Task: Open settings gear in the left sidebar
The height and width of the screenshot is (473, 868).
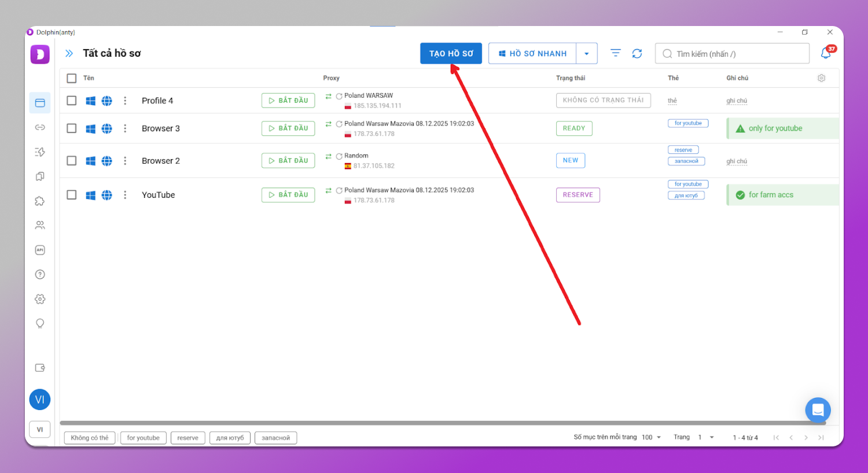Action: pos(39,299)
